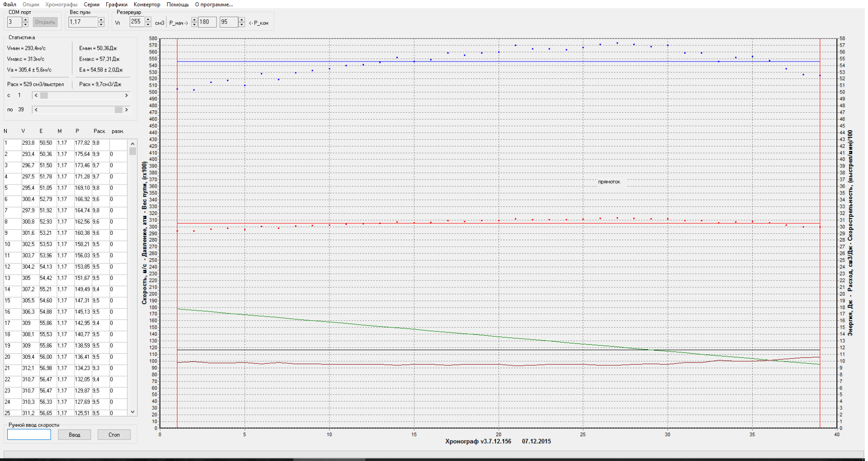Open the Помощь menu
The height and width of the screenshot is (461, 868).
178,5
